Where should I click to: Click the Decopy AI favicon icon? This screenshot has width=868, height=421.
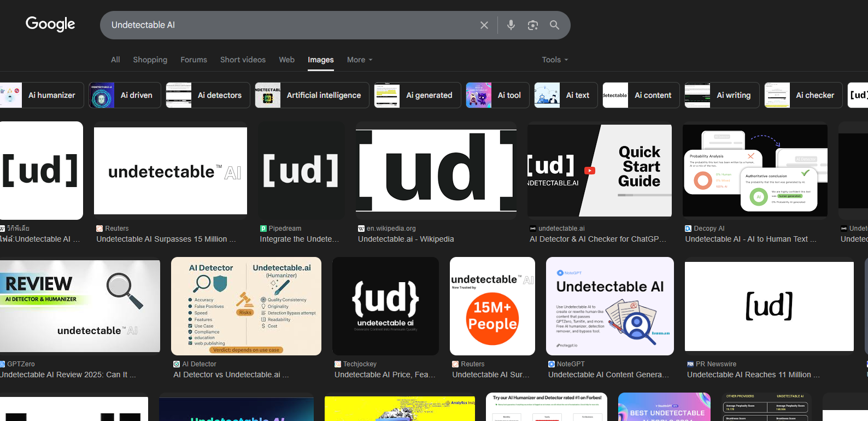pos(688,229)
